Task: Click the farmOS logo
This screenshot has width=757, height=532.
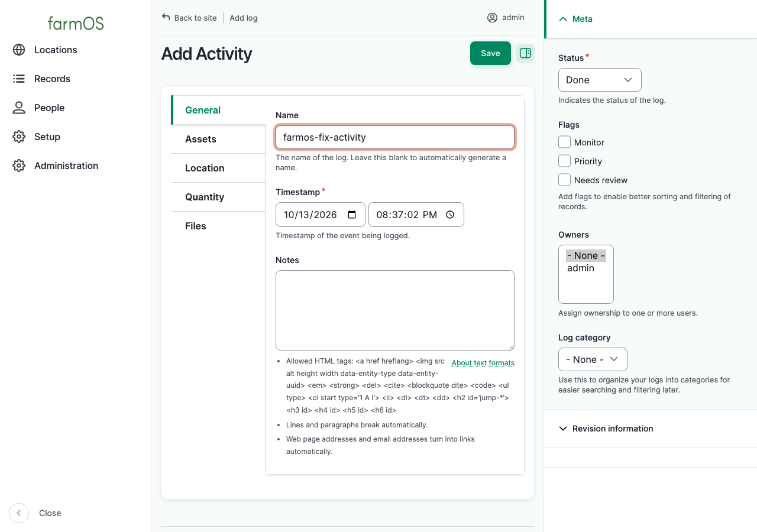Action: [x=76, y=24]
